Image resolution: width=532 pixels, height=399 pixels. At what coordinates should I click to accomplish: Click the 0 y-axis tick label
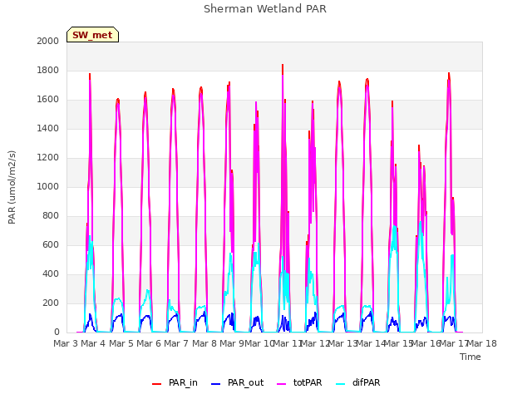click(x=57, y=332)
